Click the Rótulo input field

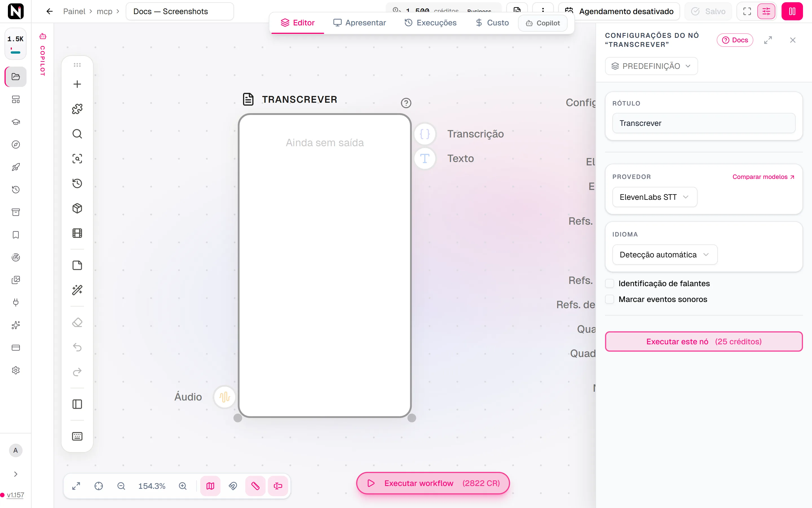tap(704, 123)
